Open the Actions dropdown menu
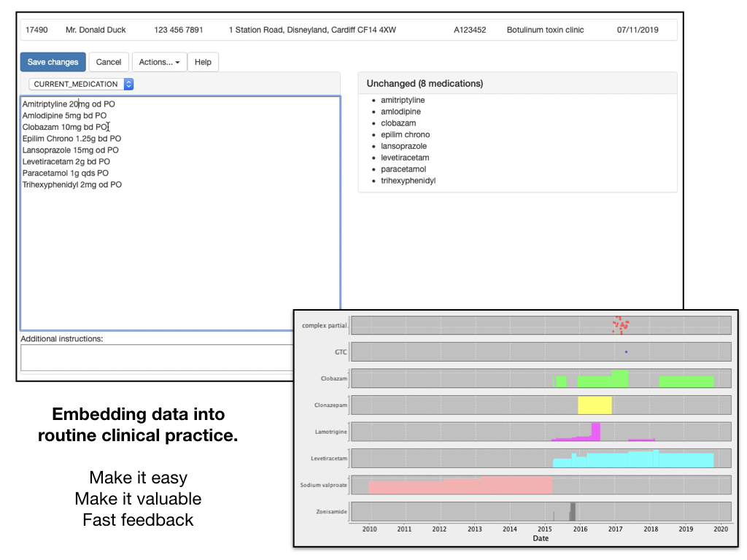Image resolution: width=747 pixels, height=560 pixels. pyautogui.click(x=159, y=62)
